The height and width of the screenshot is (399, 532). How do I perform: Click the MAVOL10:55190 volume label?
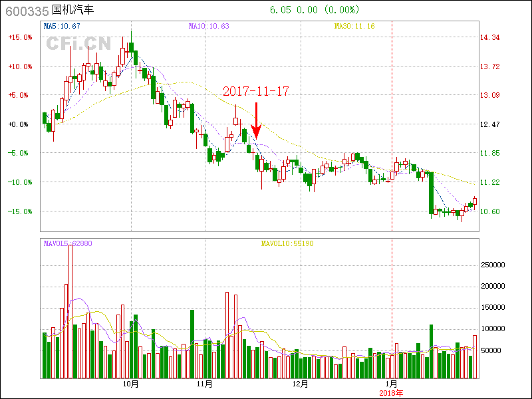tap(287, 243)
